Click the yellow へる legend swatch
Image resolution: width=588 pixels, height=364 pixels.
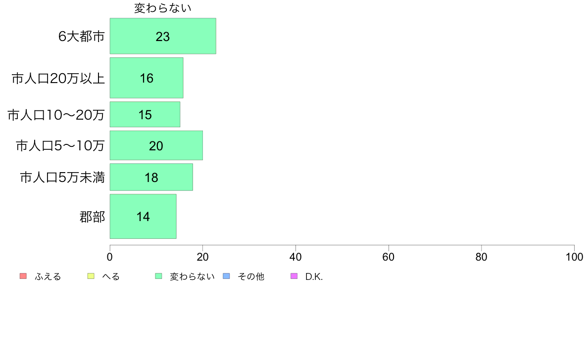91,276
